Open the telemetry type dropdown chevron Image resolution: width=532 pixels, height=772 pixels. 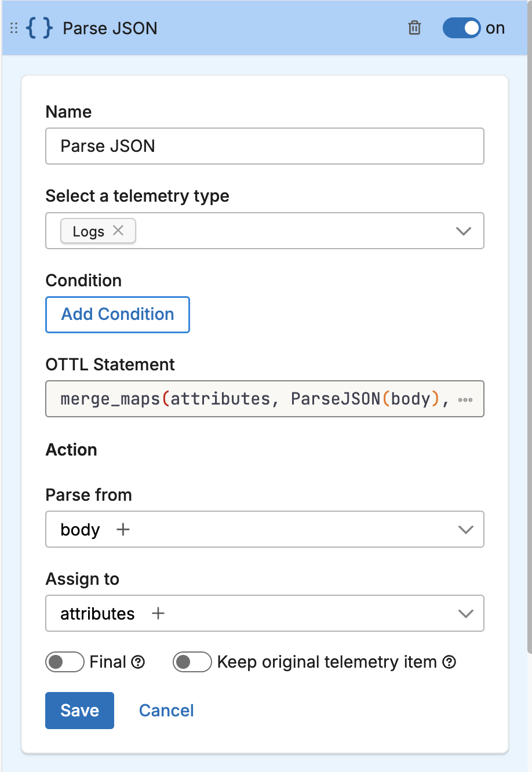463,231
